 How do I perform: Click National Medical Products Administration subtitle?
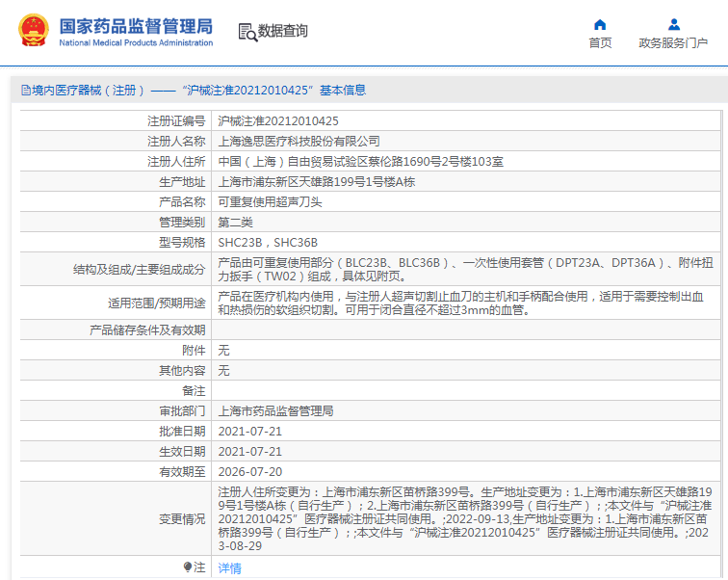coord(136,42)
